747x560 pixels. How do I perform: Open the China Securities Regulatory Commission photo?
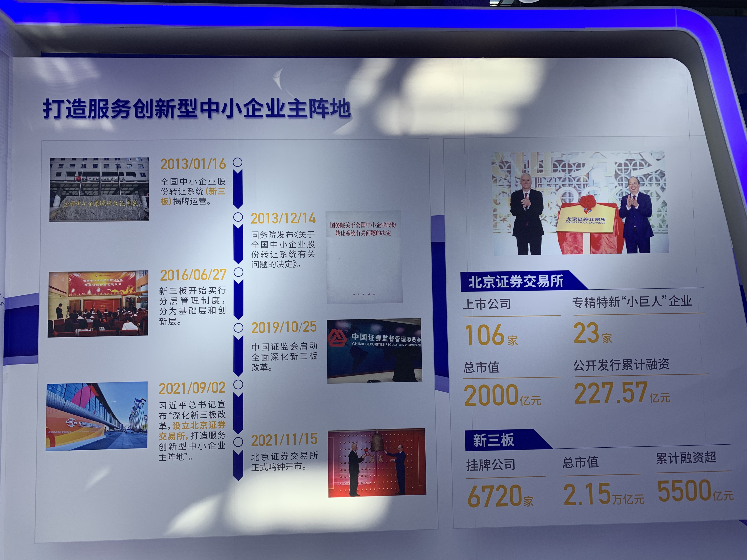pos(374,351)
